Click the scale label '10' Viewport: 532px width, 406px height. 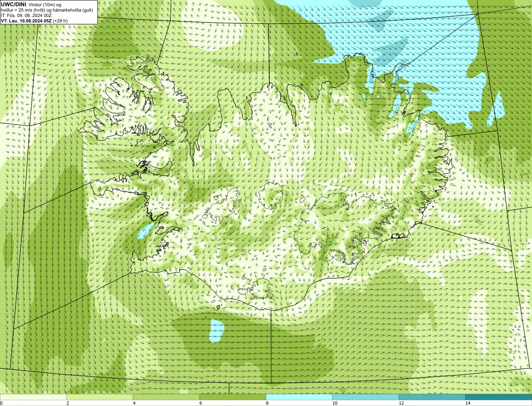coord(335,403)
